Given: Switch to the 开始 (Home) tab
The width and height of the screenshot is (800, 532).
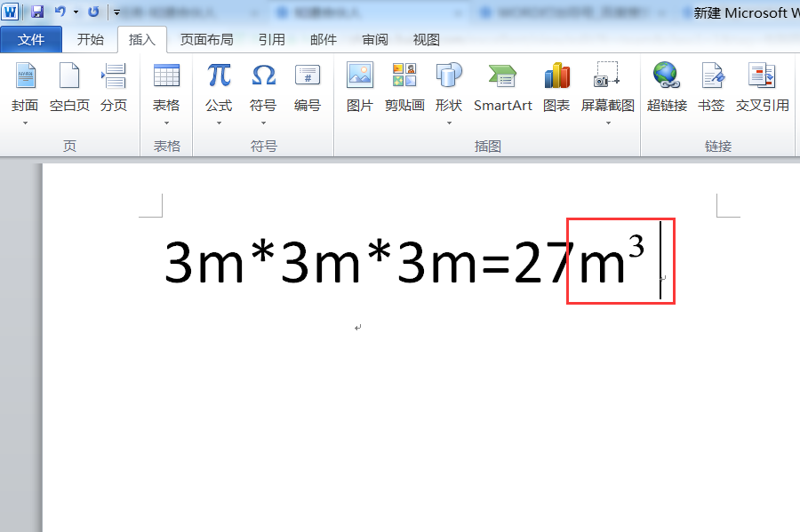Looking at the screenshot, I should tap(91, 40).
